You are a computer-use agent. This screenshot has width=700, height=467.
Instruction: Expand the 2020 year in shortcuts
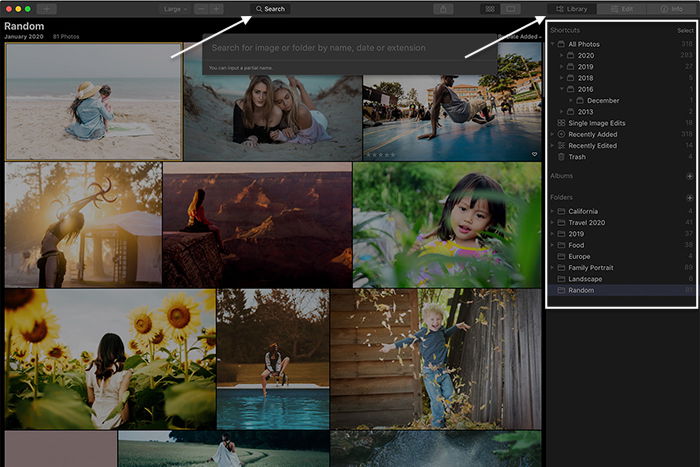pos(561,55)
